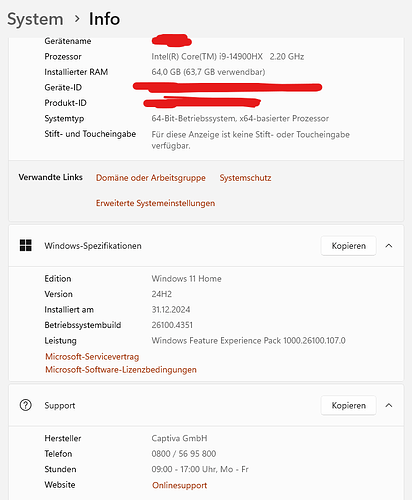The width and height of the screenshot is (412, 500).
Task: Open Microsoft-Software-Lizenzbedingungen link
Action: click(x=121, y=370)
